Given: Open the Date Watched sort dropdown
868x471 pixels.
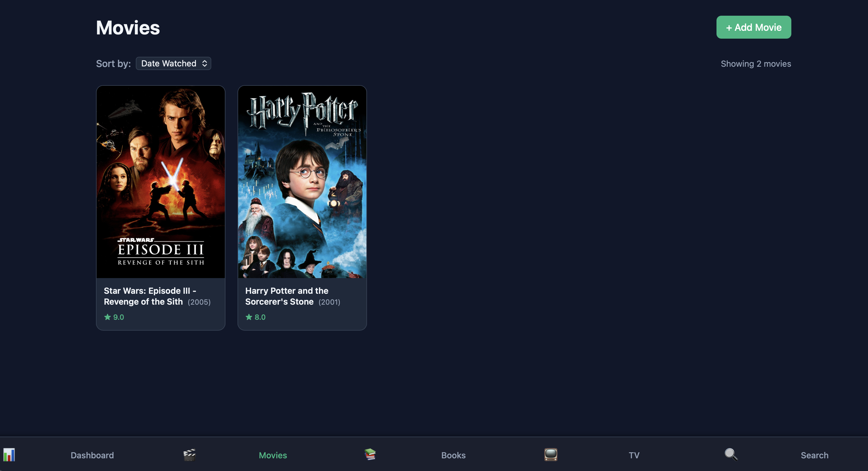Looking at the screenshot, I should [x=169, y=63].
